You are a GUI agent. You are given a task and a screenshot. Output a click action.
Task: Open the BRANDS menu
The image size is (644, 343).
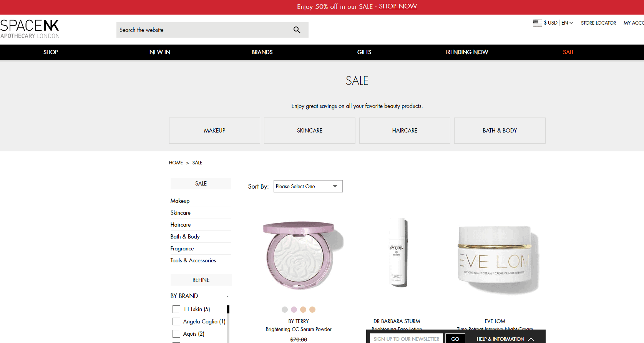pos(262,52)
